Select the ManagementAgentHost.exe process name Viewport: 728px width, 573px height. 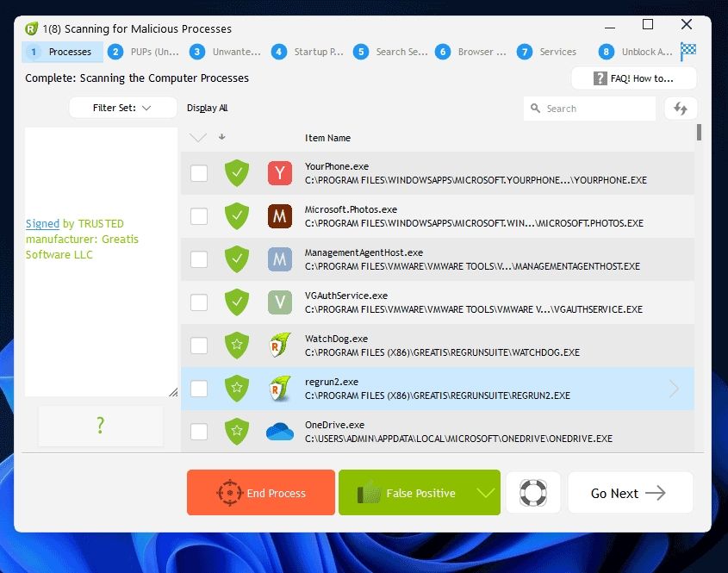(x=364, y=252)
